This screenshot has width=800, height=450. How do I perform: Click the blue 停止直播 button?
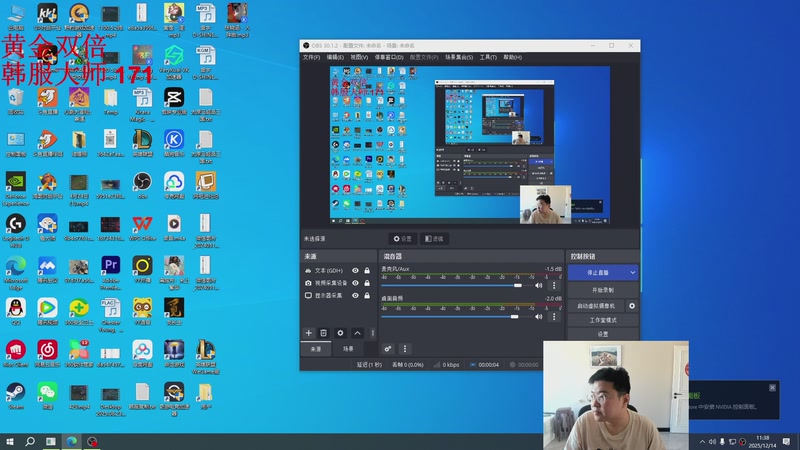[598, 272]
